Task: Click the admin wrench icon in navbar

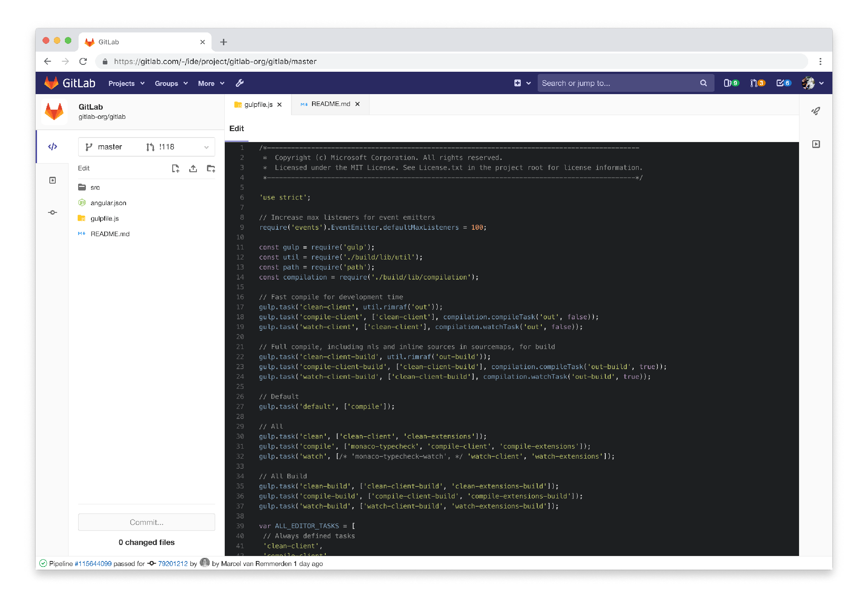Action: 239,83
